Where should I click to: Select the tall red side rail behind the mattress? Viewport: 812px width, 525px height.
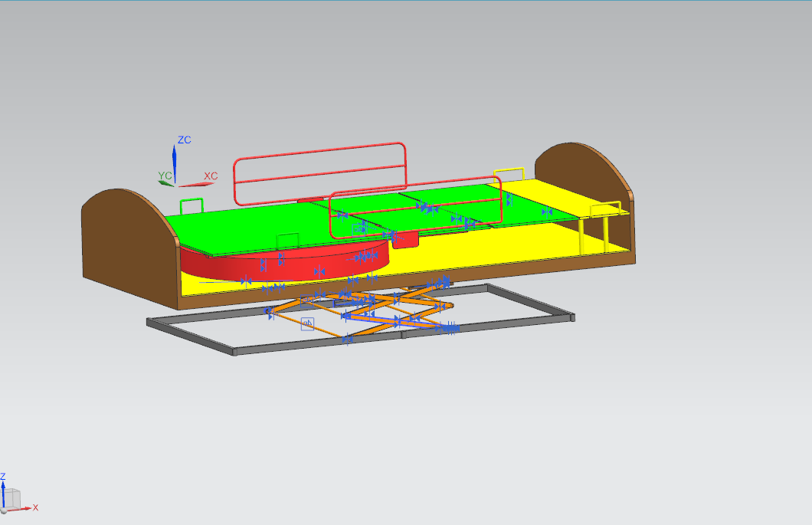tap(319, 173)
